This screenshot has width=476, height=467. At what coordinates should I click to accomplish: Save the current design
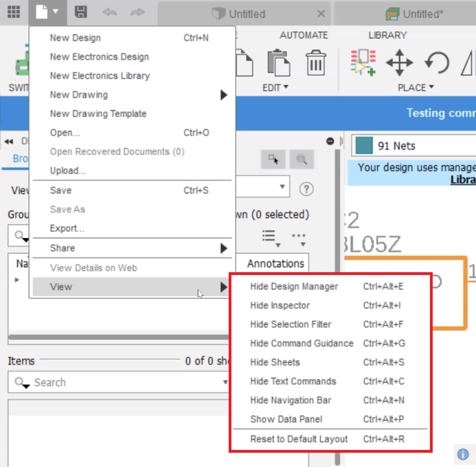tap(81, 12)
